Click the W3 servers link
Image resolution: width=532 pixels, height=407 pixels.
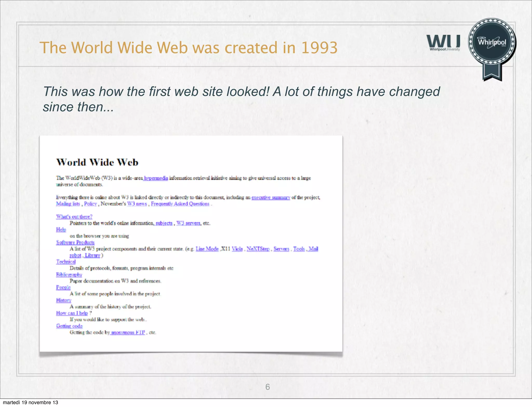point(189,223)
